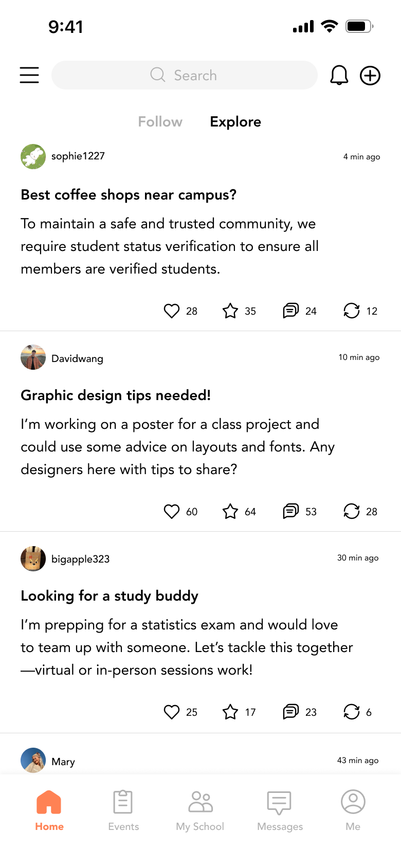Screen dimensions: 401x868
Task: Open comments on the study buddy post
Action: pos(291,712)
